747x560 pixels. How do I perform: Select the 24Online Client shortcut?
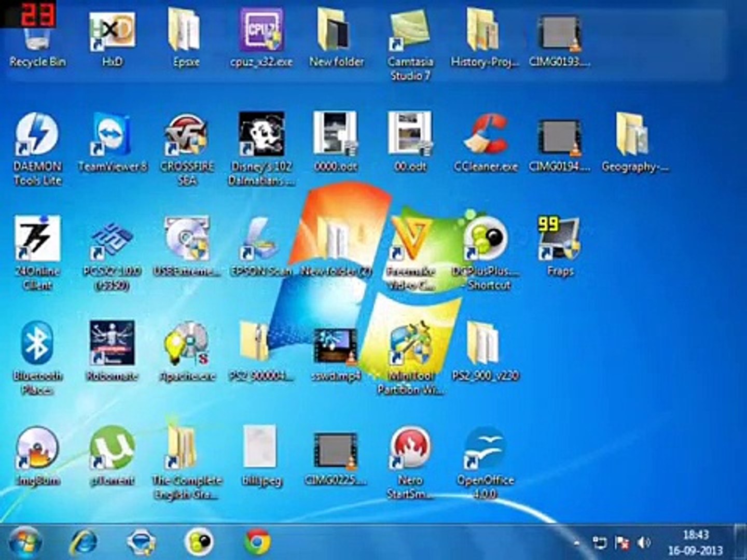(37, 254)
